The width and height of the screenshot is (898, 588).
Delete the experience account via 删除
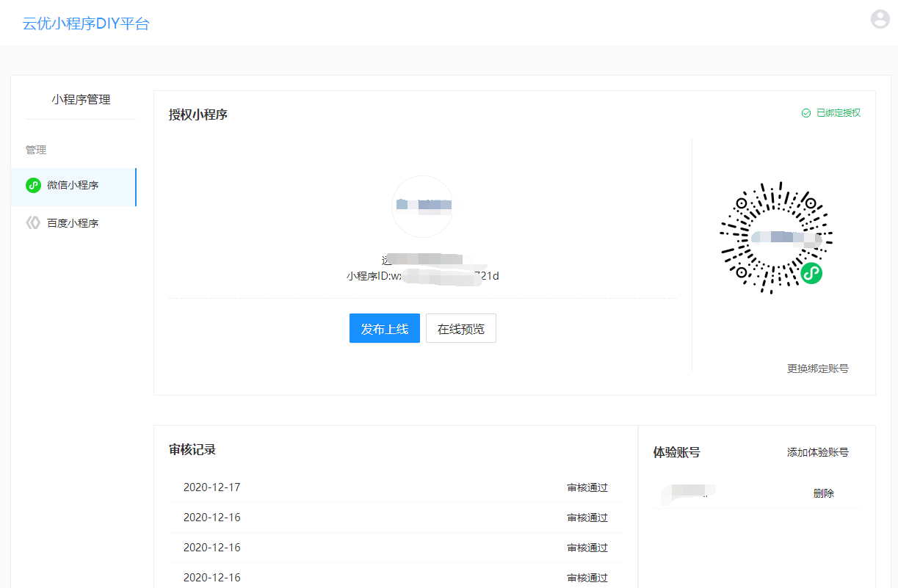(824, 493)
